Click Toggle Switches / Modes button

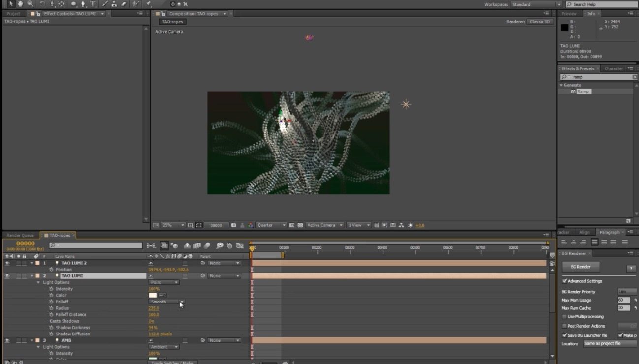(x=172, y=362)
